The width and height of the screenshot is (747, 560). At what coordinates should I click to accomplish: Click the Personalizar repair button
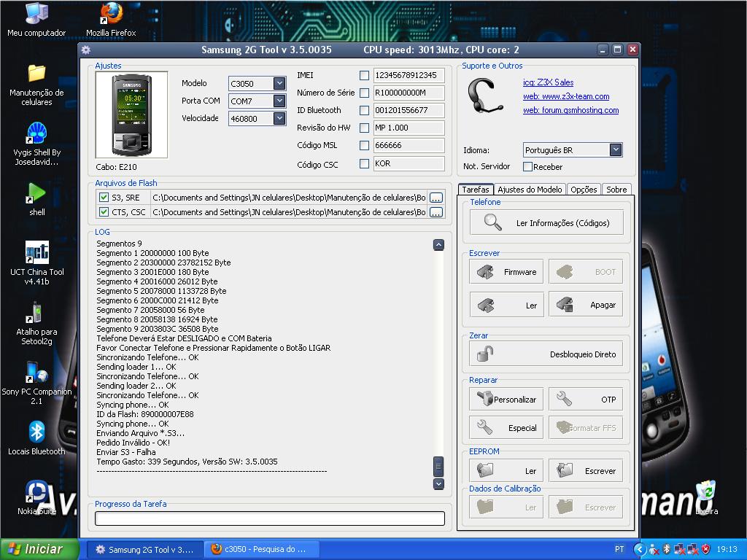click(x=506, y=399)
